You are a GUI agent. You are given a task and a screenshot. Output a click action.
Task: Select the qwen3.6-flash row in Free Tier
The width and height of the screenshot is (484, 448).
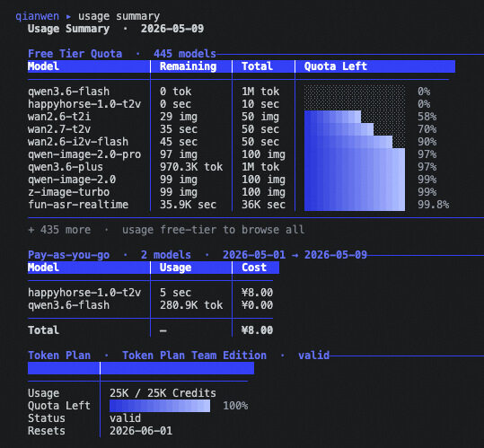[238, 92]
